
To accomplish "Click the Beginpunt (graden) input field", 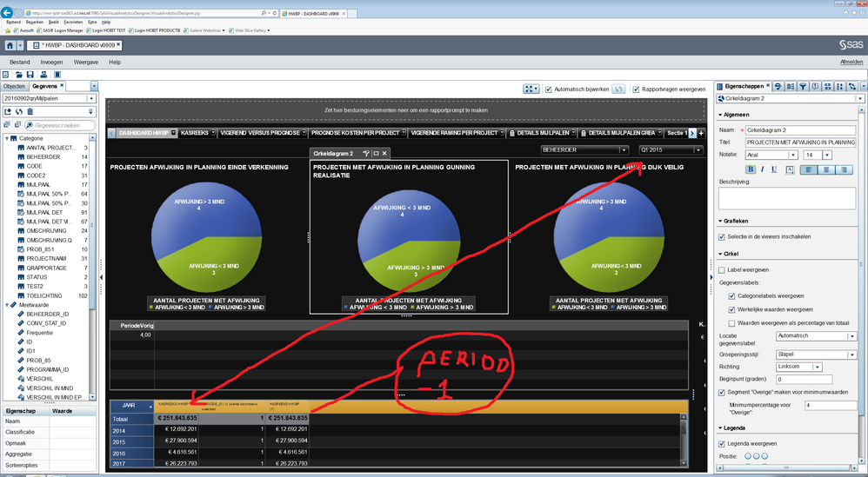I will (x=805, y=380).
